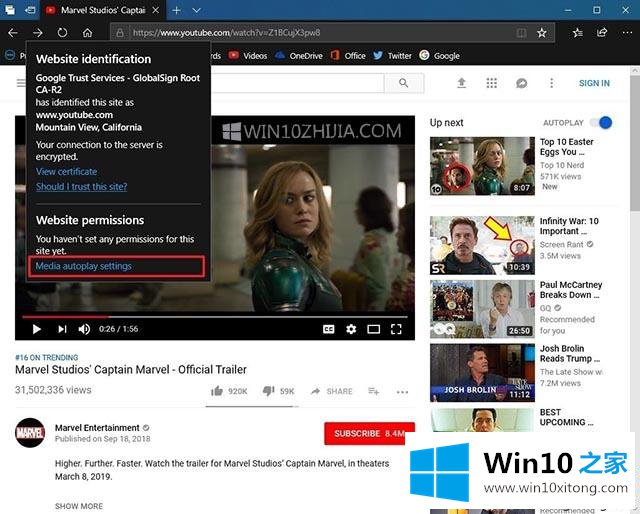Click the SHARE button under video

(x=331, y=391)
